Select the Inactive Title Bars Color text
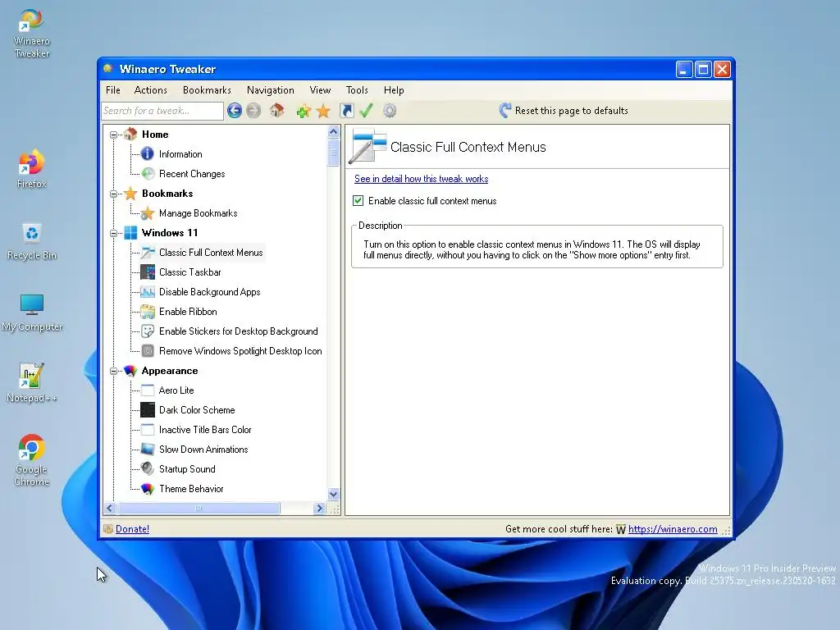This screenshot has width=840, height=630. (x=205, y=430)
